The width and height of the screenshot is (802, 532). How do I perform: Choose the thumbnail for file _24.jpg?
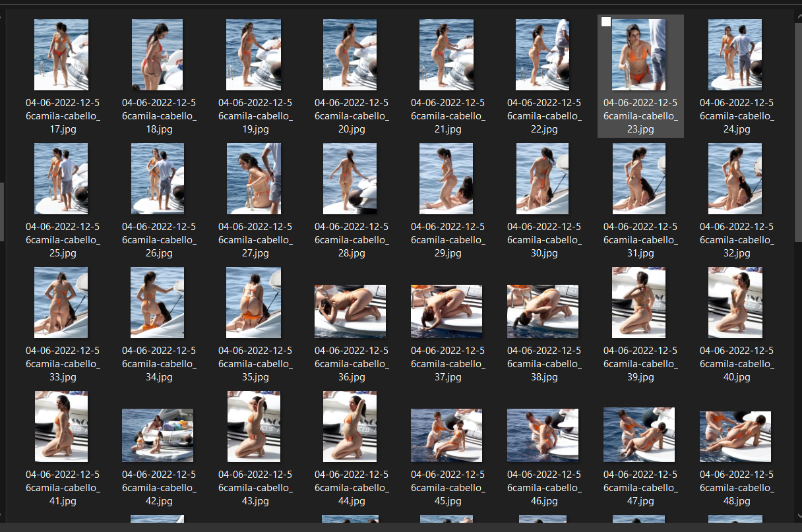tap(735, 55)
